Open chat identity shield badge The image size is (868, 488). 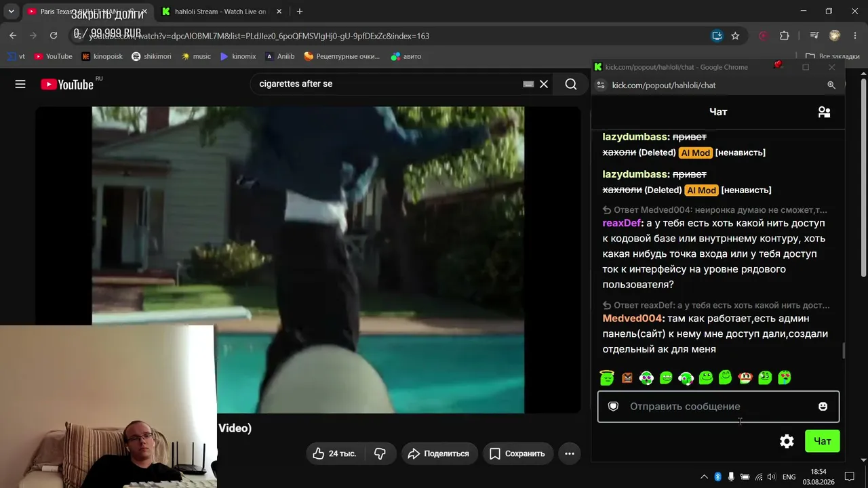613,406
